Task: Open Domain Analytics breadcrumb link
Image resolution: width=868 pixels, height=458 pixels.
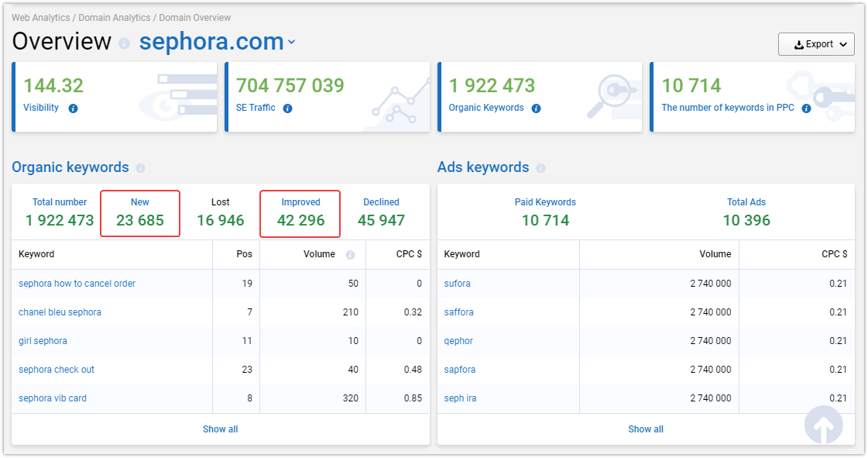Action: coord(115,18)
